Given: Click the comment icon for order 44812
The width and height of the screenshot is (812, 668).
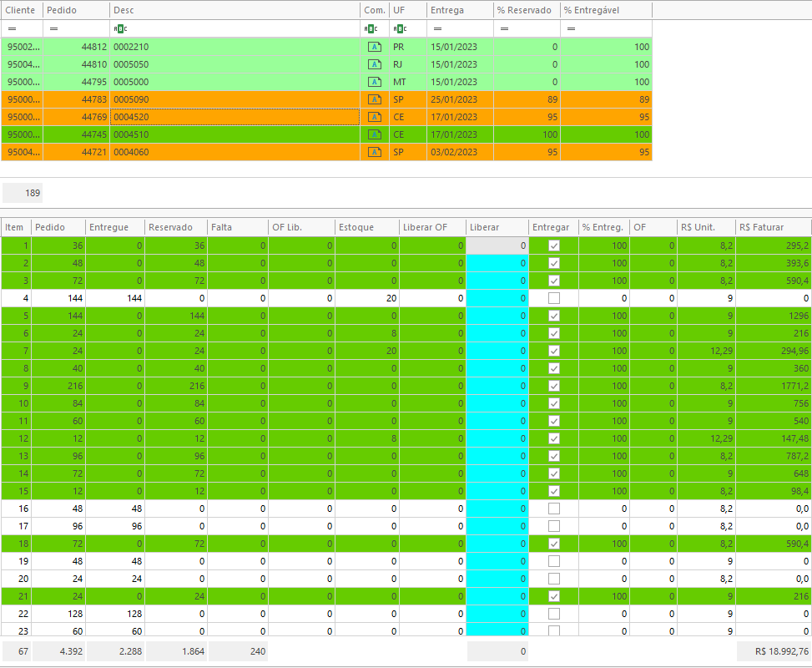Looking at the screenshot, I should tap(375, 47).
